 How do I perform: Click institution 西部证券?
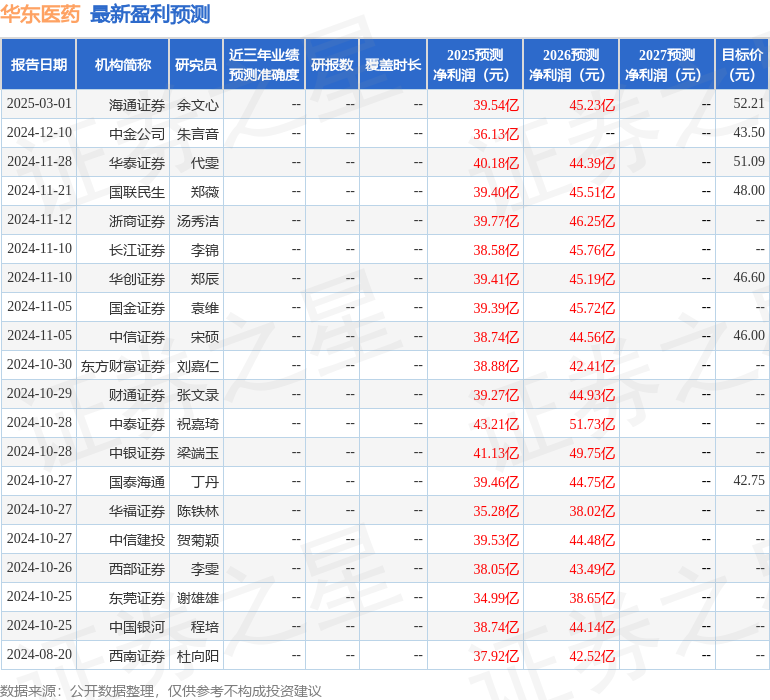click(137, 568)
